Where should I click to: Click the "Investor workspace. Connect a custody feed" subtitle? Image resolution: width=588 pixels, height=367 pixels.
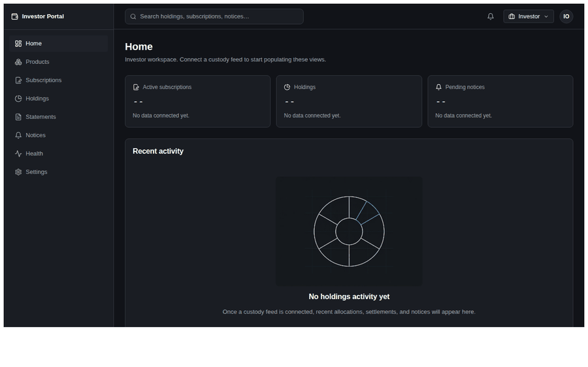coord(225,59)
